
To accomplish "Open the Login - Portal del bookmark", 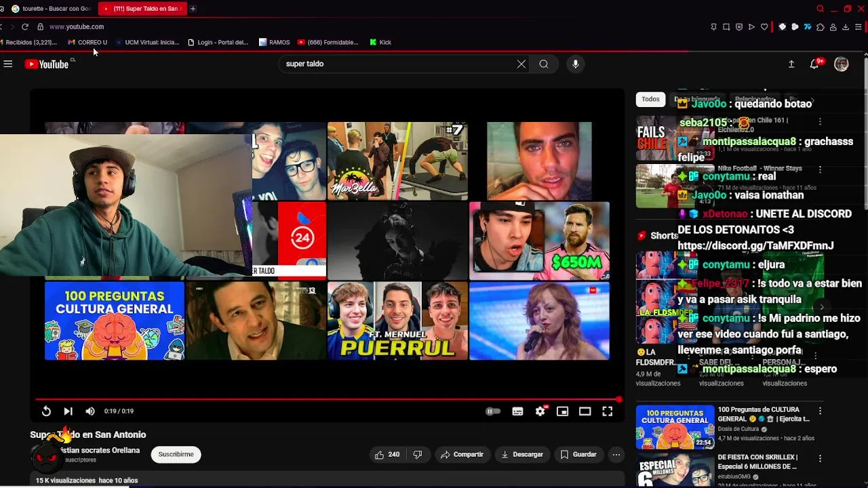I will tap(218, 42).
